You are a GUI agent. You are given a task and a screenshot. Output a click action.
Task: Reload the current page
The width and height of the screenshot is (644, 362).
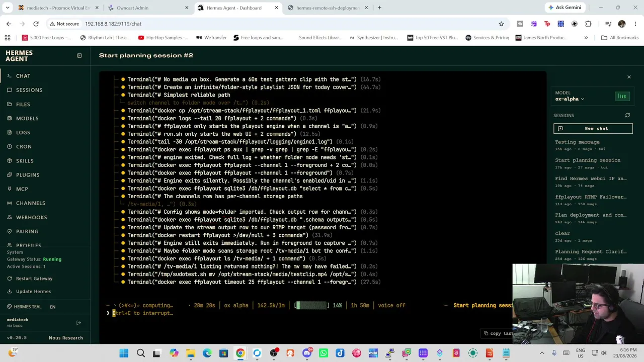click(36, 24)
